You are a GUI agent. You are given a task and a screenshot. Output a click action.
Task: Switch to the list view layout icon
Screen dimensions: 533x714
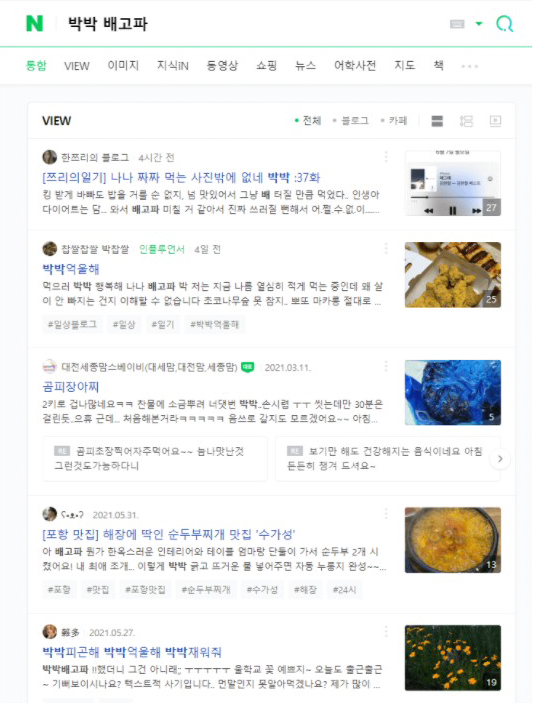pos(437,121)
